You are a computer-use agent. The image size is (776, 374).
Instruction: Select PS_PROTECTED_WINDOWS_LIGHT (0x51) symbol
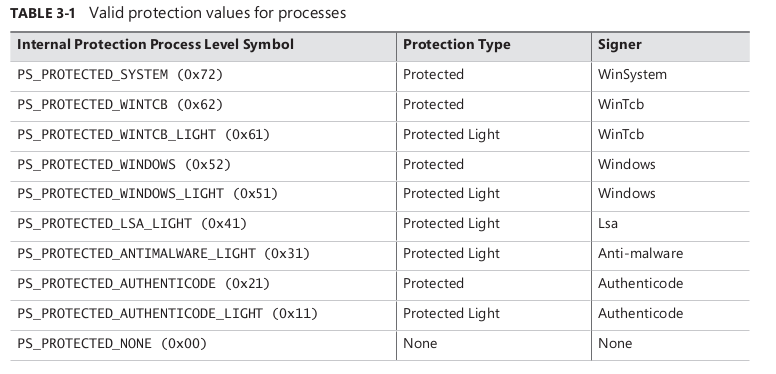(147, 193)
